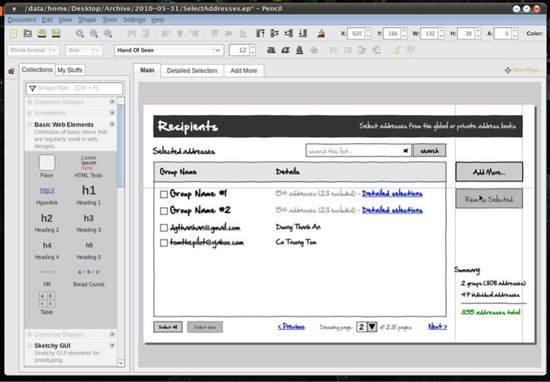550x382 pixels.
Task: Pick the Table shape from collection
Action: click(x=47, y=303)
